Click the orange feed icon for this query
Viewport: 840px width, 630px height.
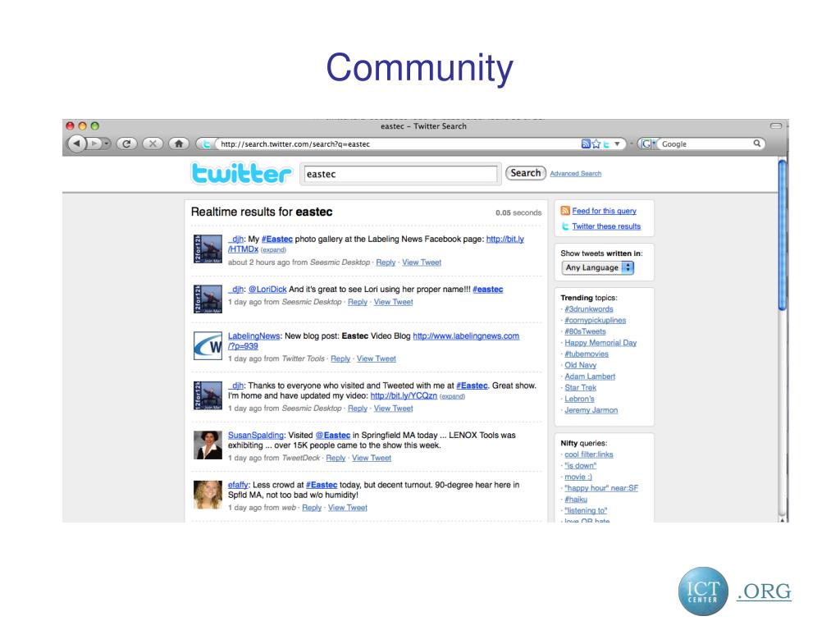click(x=565, y=211)
